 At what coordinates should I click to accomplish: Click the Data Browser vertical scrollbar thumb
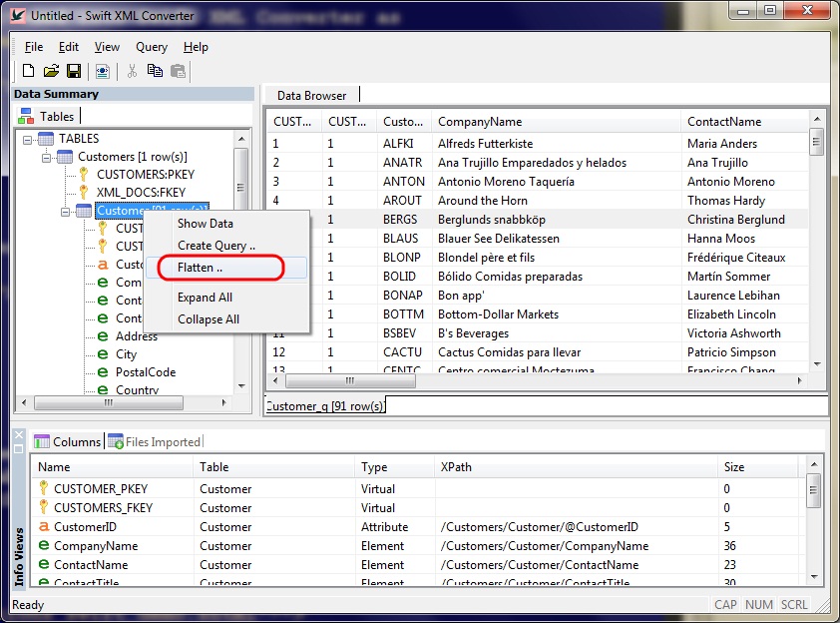click(816, 142)
